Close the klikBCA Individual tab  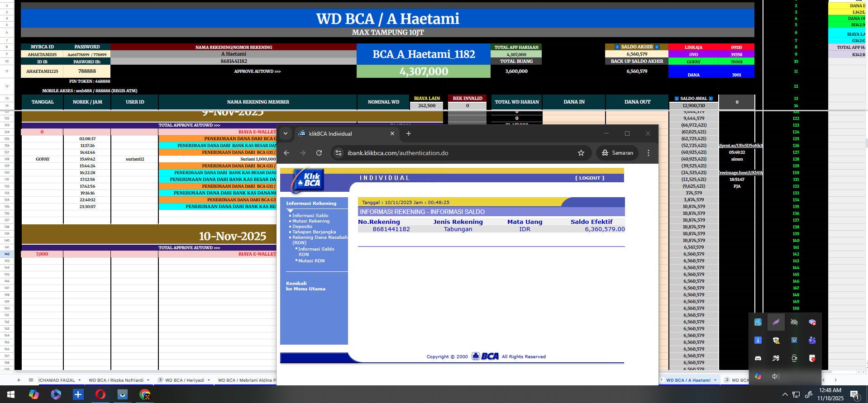pyautogui.click(x=392, y=133)
